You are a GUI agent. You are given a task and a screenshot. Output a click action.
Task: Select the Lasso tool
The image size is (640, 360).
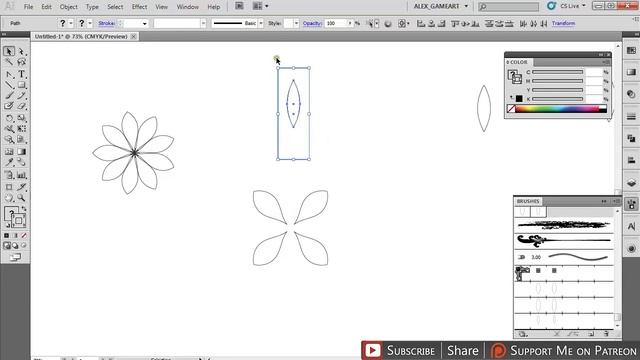(x=22, y=62)
